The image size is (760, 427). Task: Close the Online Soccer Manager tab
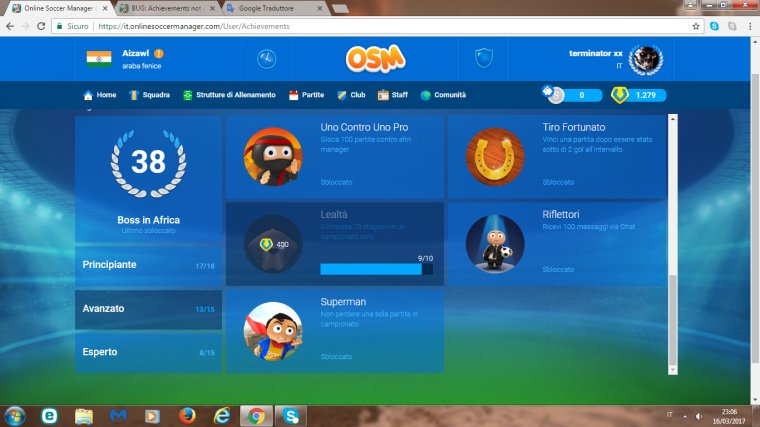pyautogui.click(x=105, y=8)
